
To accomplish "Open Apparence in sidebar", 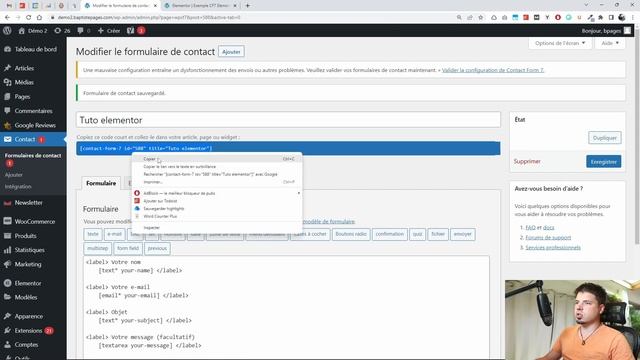I will point(28,316).
